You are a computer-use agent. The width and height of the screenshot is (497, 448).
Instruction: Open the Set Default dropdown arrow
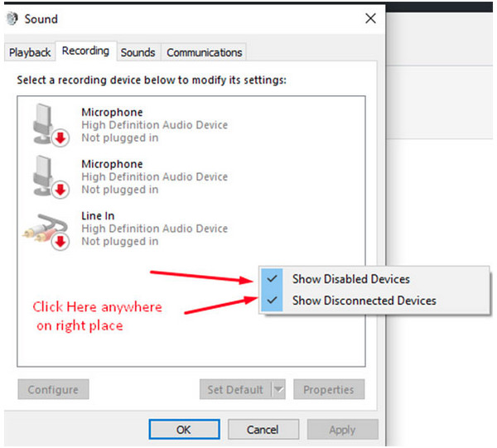click(279, 389)
